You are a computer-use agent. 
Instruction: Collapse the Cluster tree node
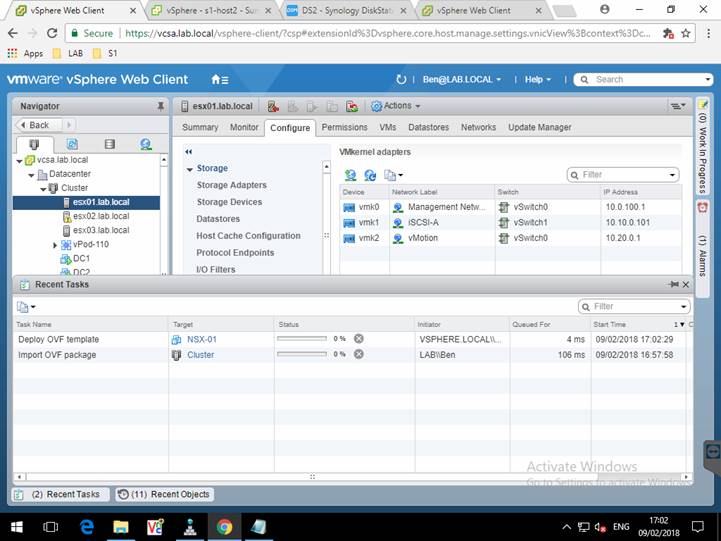(43, 189)
